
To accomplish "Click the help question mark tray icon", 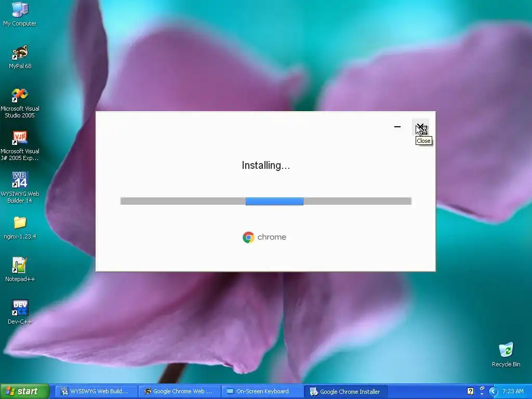I will (x=470, y=391).
